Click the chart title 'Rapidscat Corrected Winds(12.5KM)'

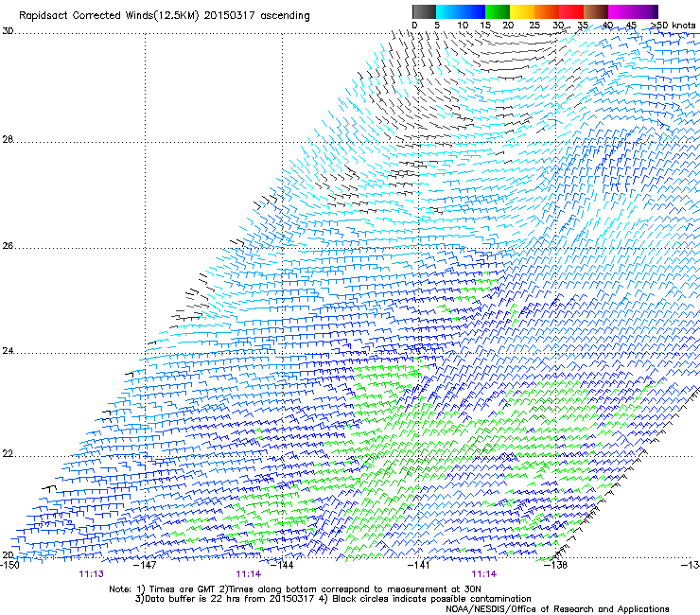point(109,16)
